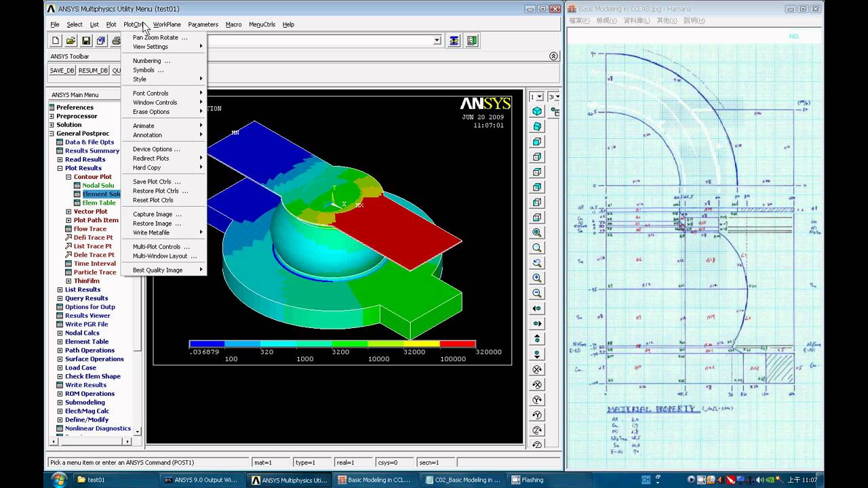Screen dimensions: 868x488
Task: Click the Pan Model Right arrow icon
Action: [537, 323]
